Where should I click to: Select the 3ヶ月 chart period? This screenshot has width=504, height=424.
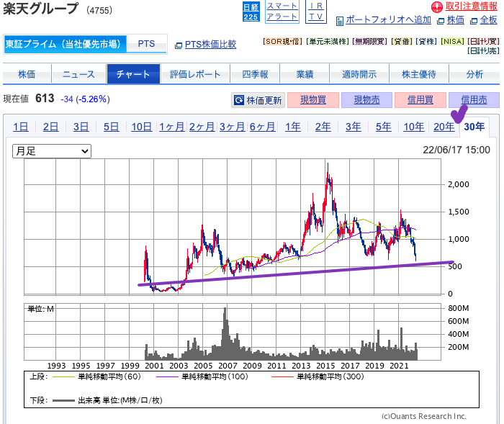pos(232,127)
